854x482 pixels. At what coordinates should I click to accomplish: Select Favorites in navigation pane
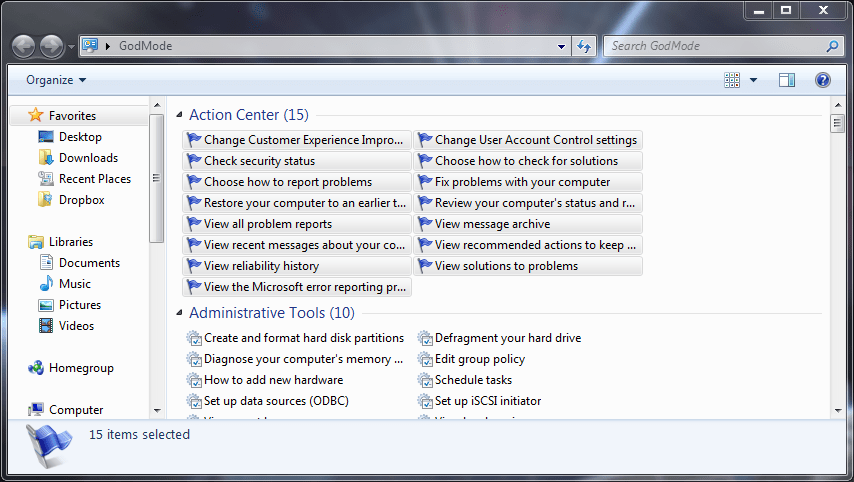click(x=79, y=115)
